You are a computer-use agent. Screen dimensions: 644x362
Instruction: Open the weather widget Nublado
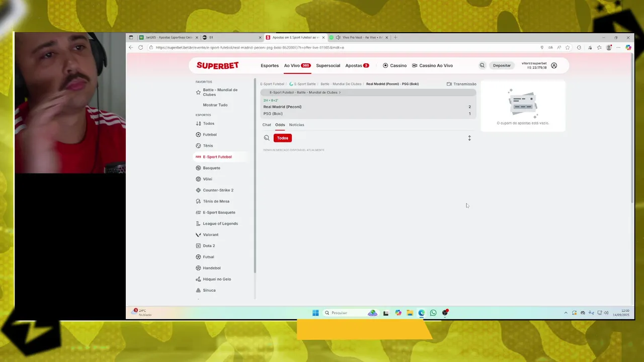[x=142, y=313]
